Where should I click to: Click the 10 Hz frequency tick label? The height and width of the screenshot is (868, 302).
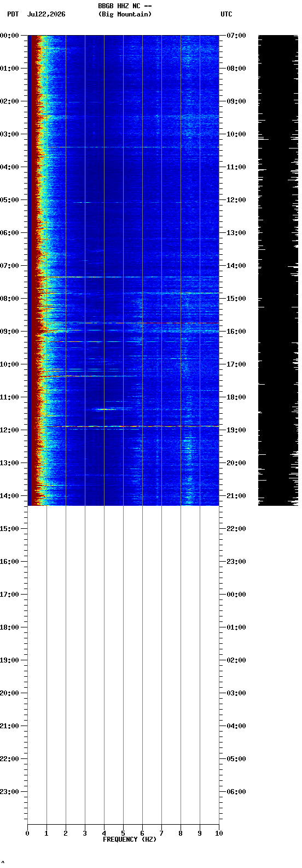pos(219,833)
